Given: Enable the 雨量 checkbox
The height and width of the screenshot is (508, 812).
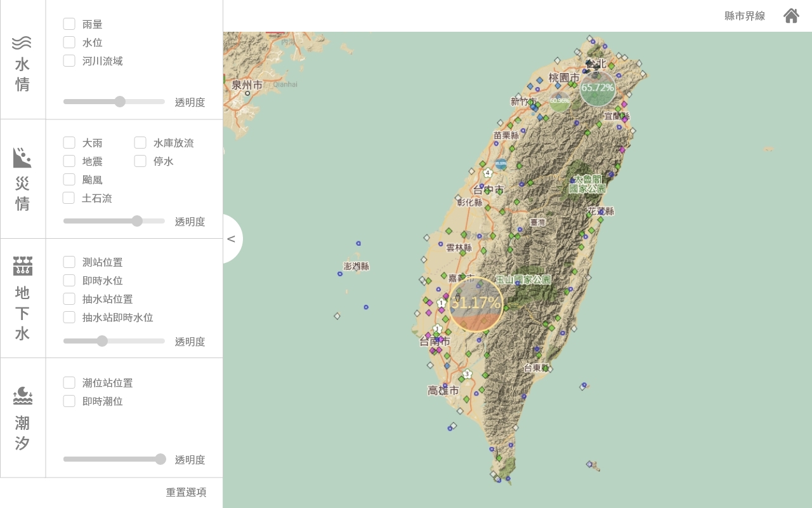Looking at the screenshot, I should (x=69, y=24).
